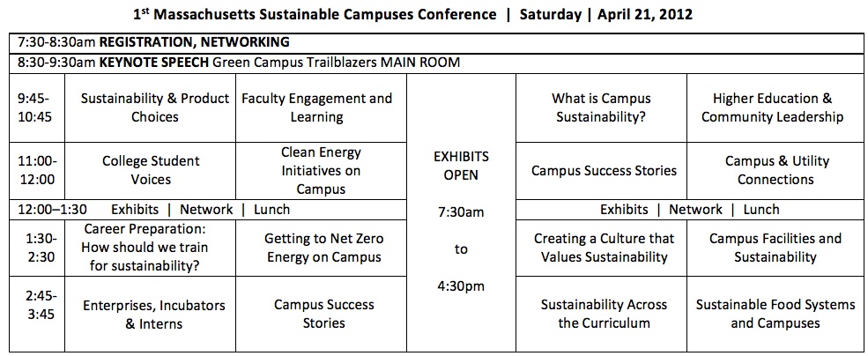Select Clean Energy Initiatives on Campus

(321, 171)
